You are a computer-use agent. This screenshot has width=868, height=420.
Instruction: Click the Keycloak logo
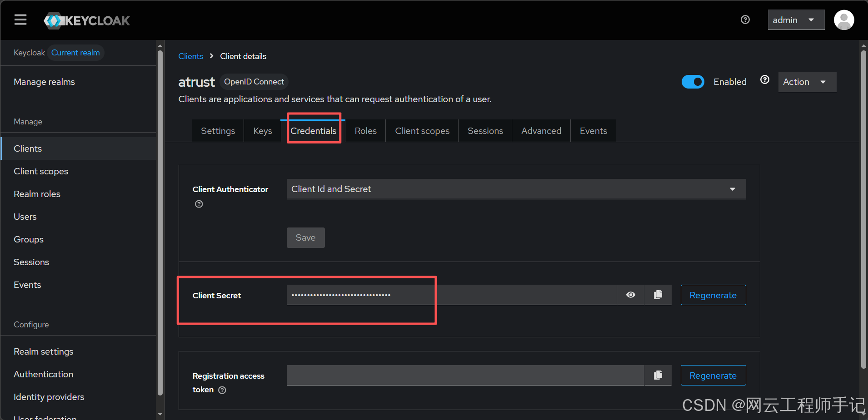pos(87,20)
